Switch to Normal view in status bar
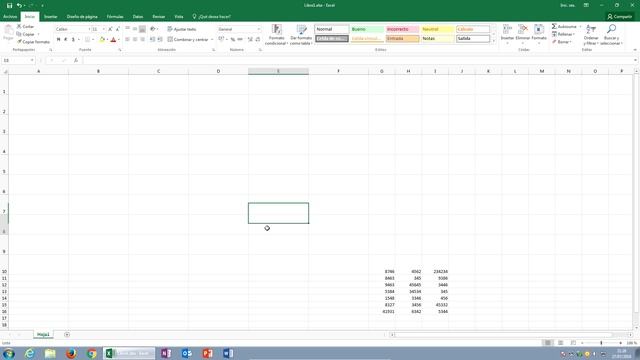The width and height of the screenshot is (640, 360). pyautogui.click(x=548, y=343)
